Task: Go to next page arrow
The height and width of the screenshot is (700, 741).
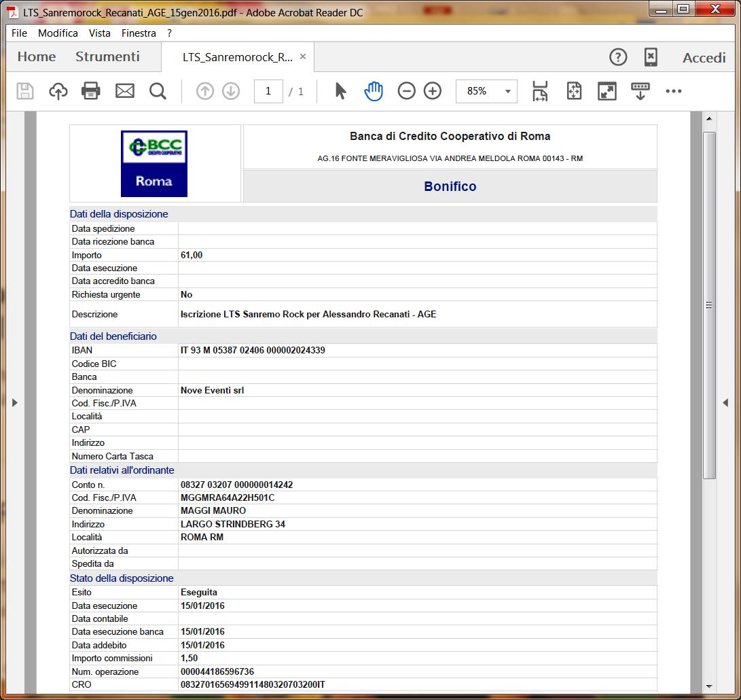Action: point(231,91)
